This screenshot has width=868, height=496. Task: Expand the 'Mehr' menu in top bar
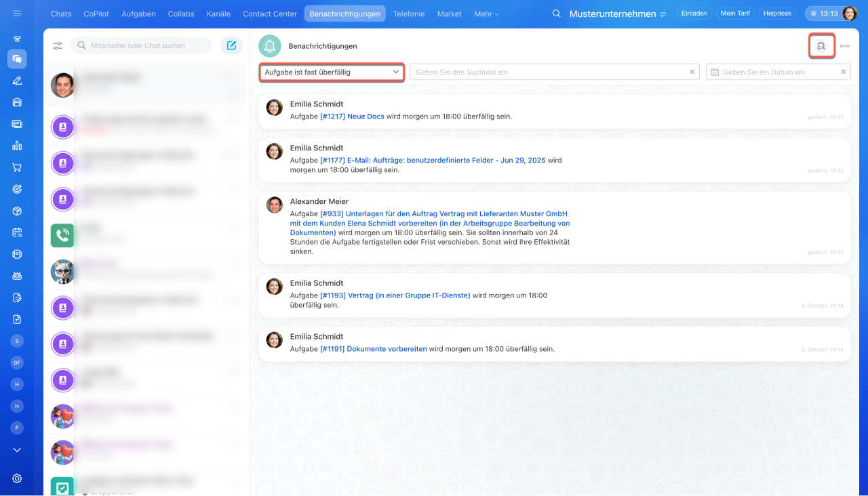point(486,14)
